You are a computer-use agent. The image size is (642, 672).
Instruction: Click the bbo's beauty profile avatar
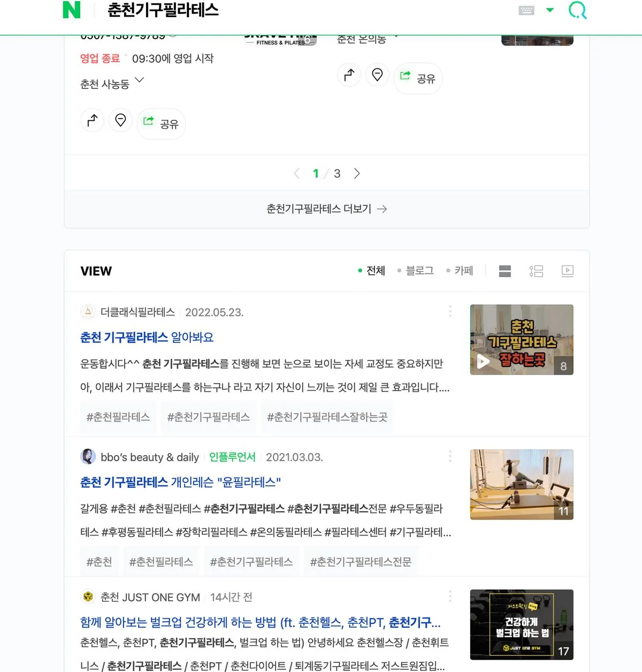[x=88, y=457]
